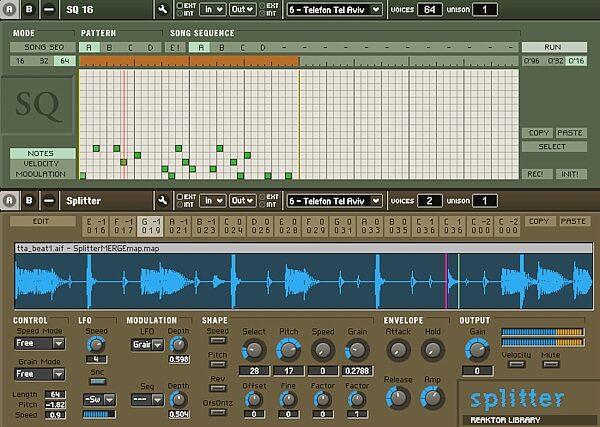Turn the LFO Speed knob
The image size is (600, 427).
[96, 345]
